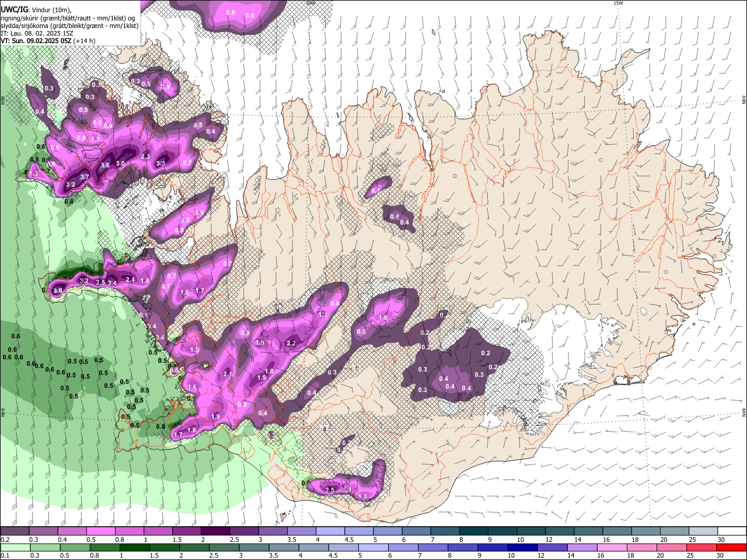Click the bright red swatch after 30 in lower scale
Image resolution: width=747 pixels, height=560 pixels.
[731, 548]
